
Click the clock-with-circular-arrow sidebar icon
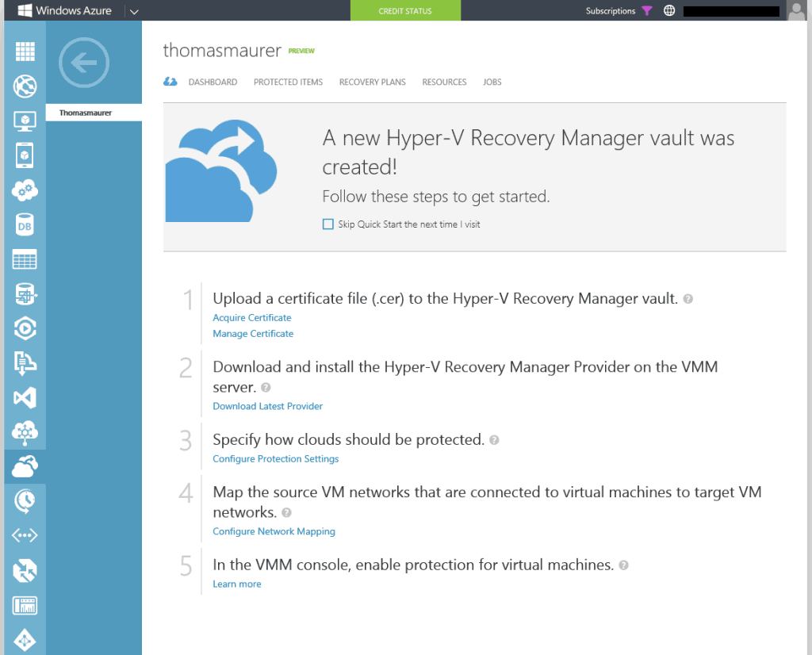pos(25,501)
